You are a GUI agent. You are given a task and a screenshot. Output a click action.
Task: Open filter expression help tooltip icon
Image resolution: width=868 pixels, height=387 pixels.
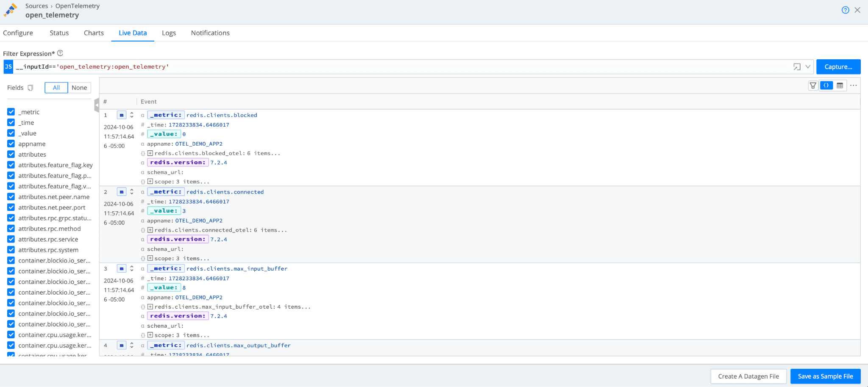[x=60, y=53]
